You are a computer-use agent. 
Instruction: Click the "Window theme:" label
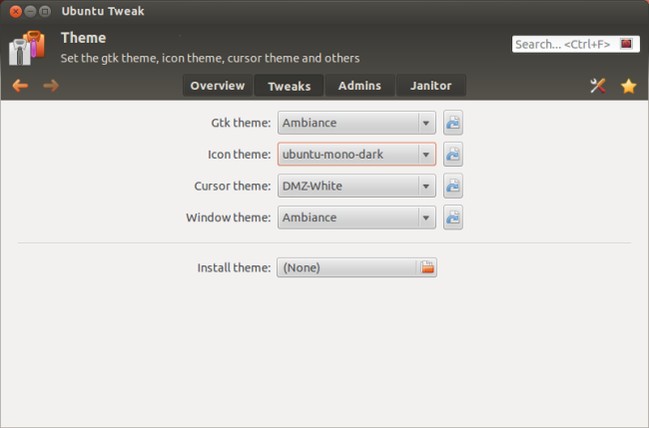click(228, 217)
